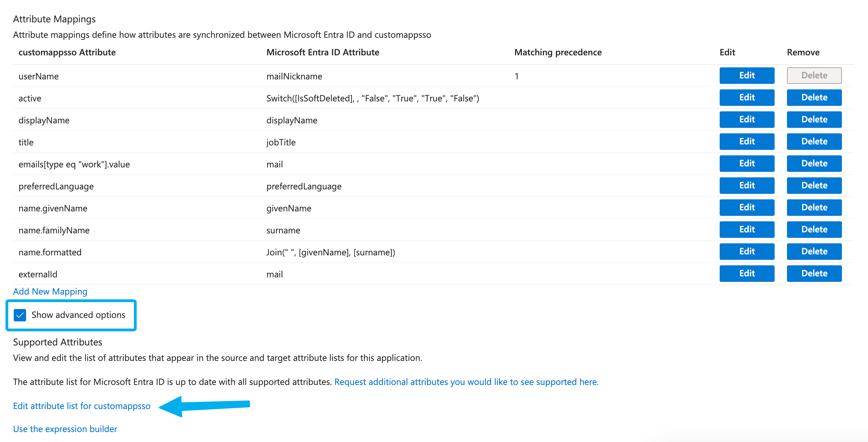This screenshot has width=868, height=442.
Task: Uncheck Show advanced options
Action: (20, 315)
